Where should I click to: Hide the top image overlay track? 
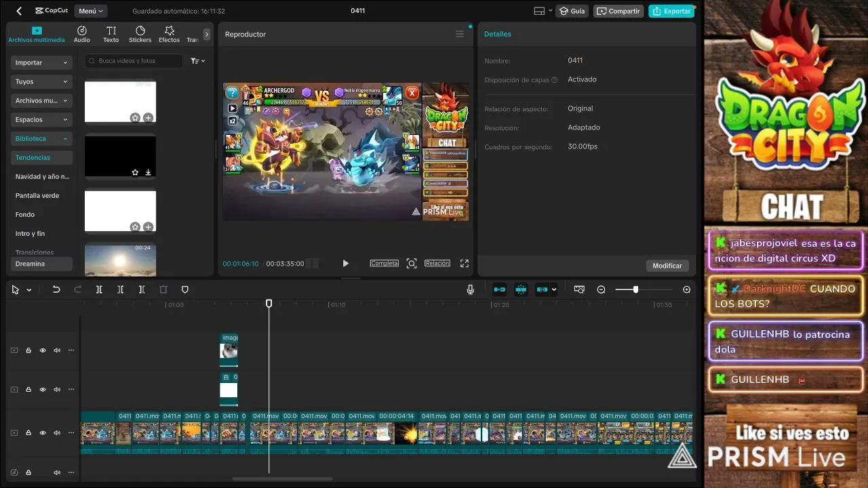tap(43, 350)
